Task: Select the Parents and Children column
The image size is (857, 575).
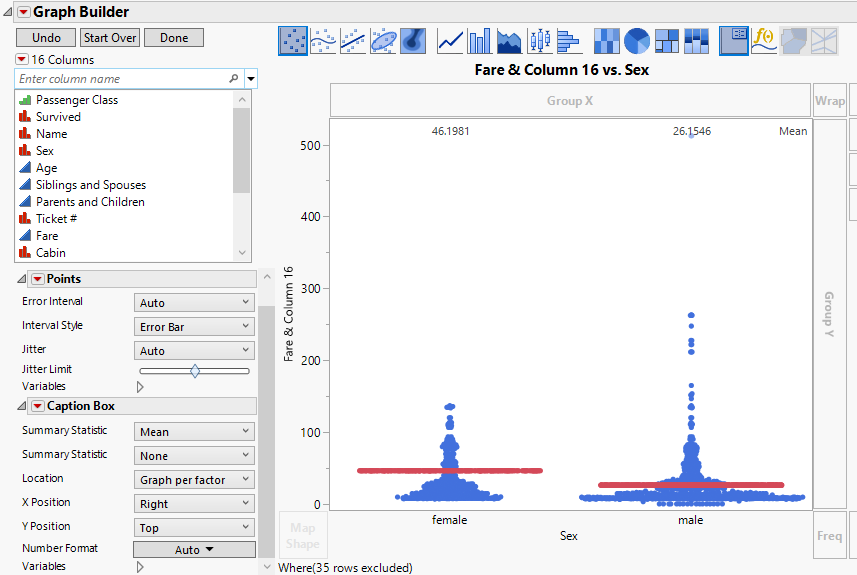Action: (x=90, y=202)
